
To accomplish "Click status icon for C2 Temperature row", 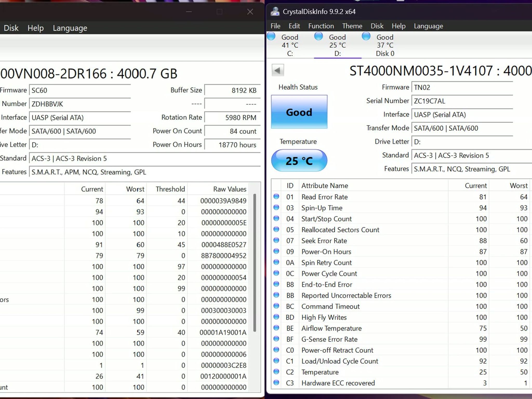I will click(x=276, y=372).
